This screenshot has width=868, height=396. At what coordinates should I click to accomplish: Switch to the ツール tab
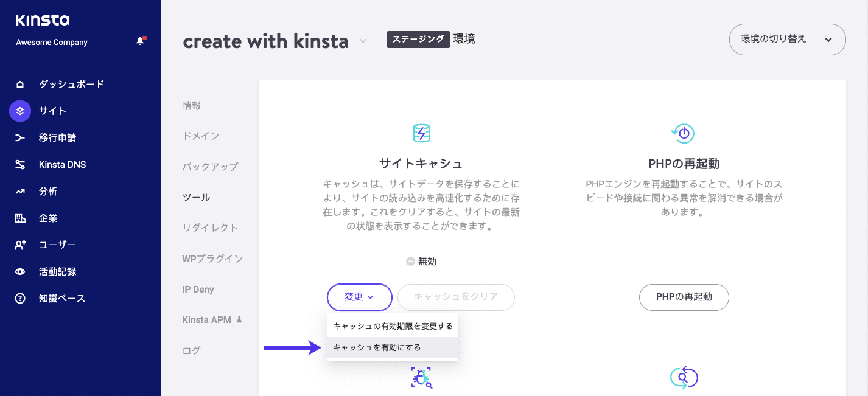(x=195, y=197)
